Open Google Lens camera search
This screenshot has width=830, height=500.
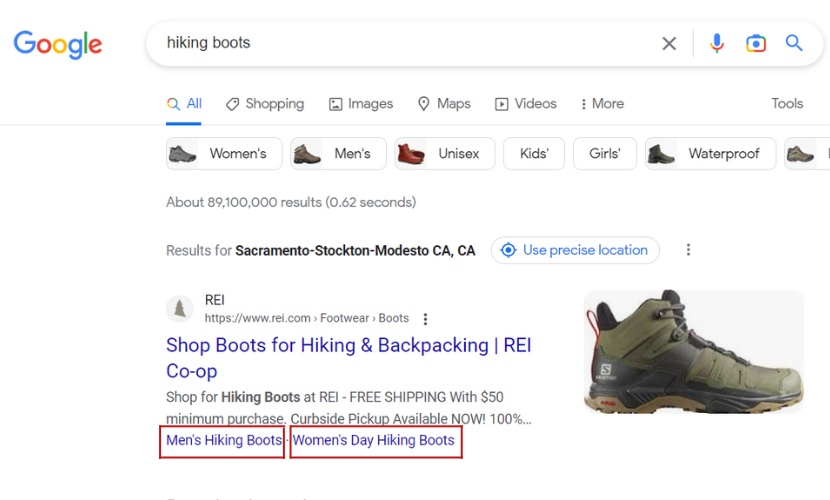click(x=756, y=43)
